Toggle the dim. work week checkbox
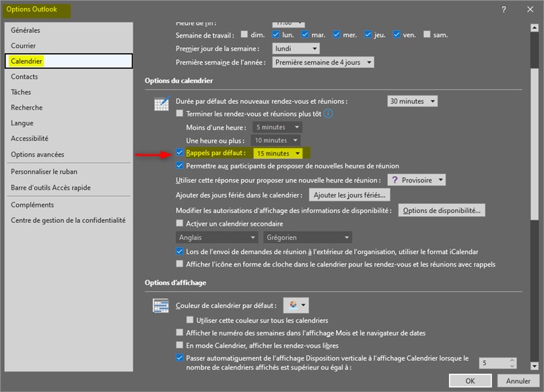Image resolution: width=544 pixels, height=392 pixels. pos(244,34)
